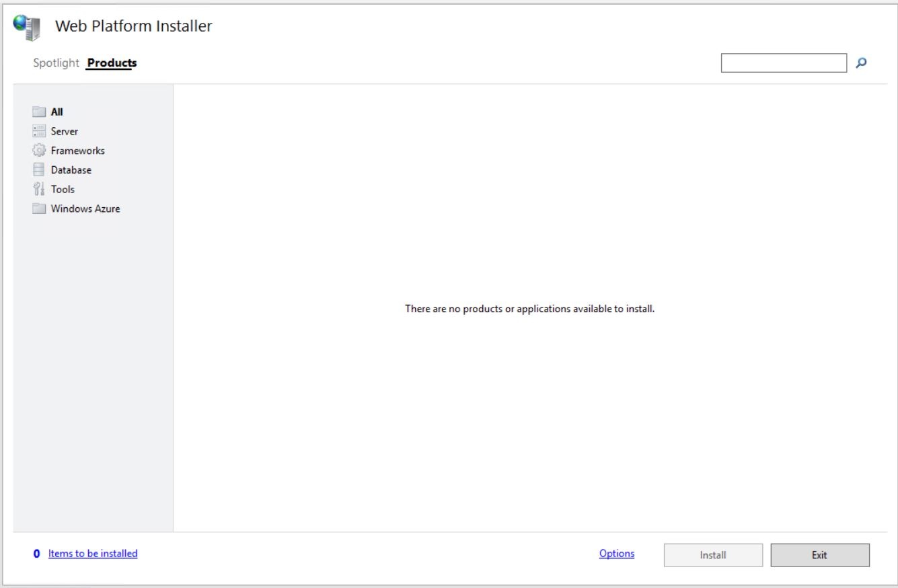898x588 pixels.
Task: Click the no products available message
Action: (x=530, y=309)
